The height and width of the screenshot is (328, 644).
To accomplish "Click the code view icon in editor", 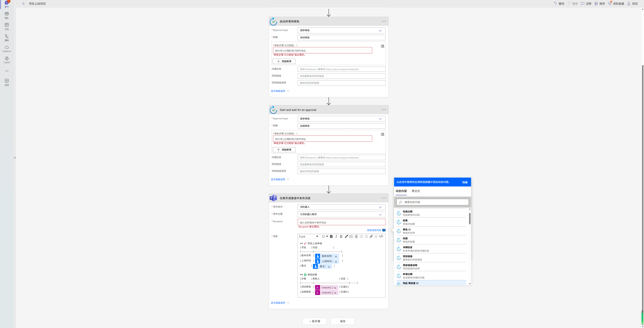I will [x=381, y=236].
